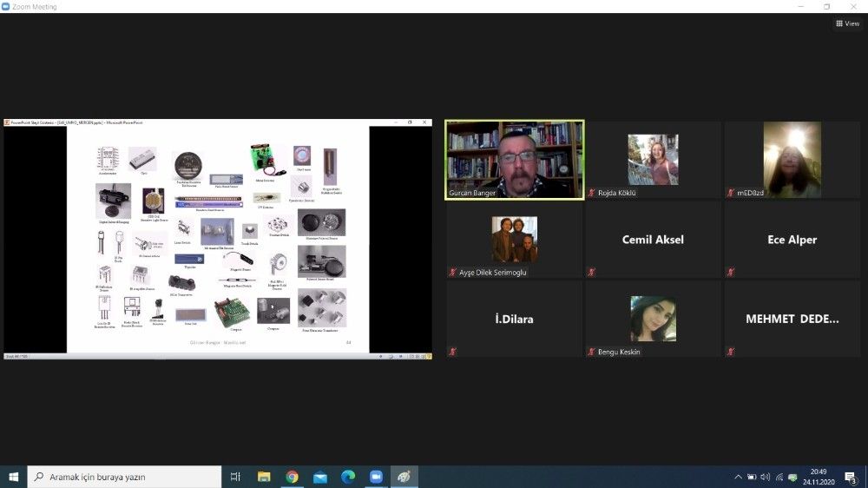Click Ayşe Dilek Serimoglu's muted mic icon

452,273
